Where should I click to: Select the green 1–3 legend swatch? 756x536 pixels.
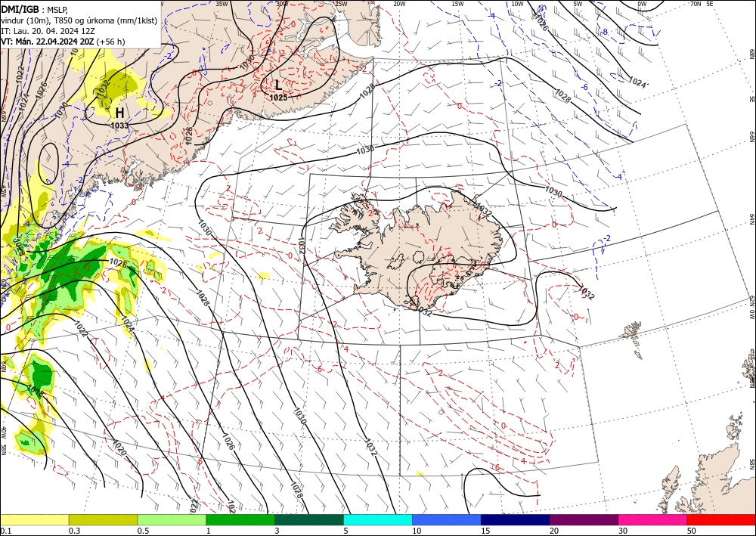240,519
